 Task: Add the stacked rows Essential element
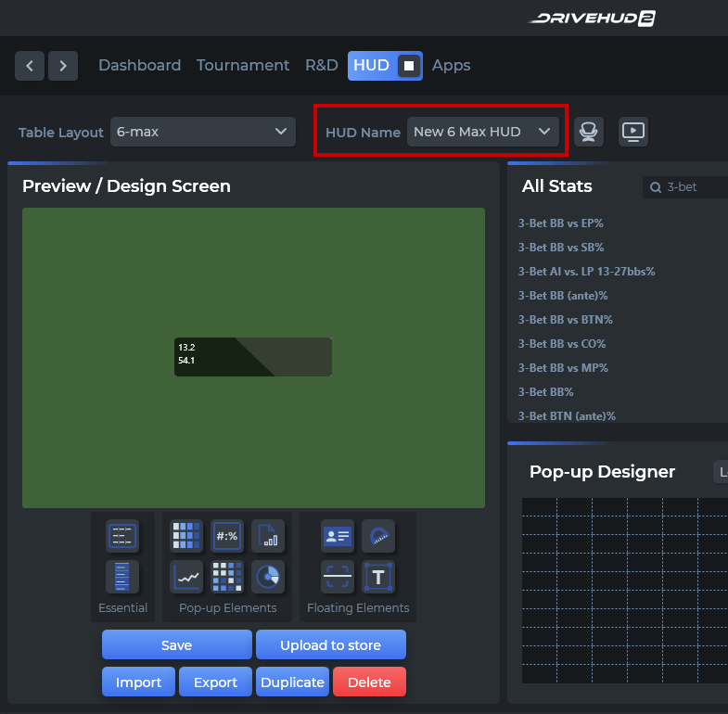[122, 577]
